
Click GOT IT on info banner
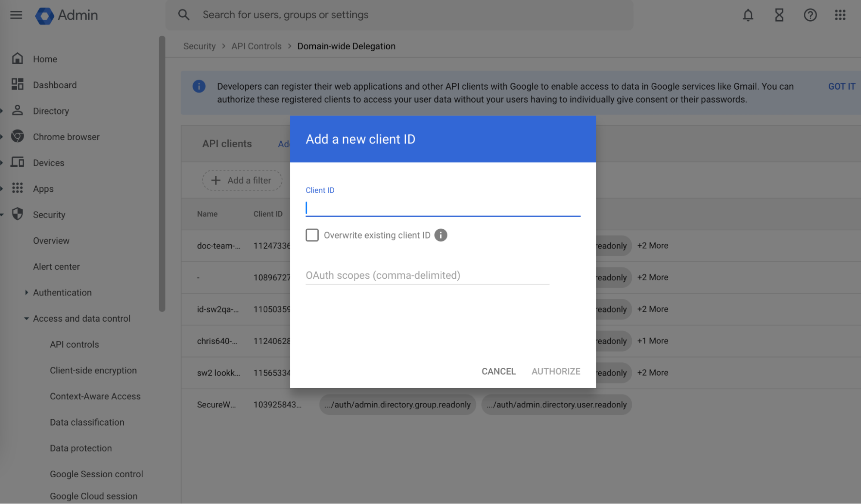click(x=841, y=86)
